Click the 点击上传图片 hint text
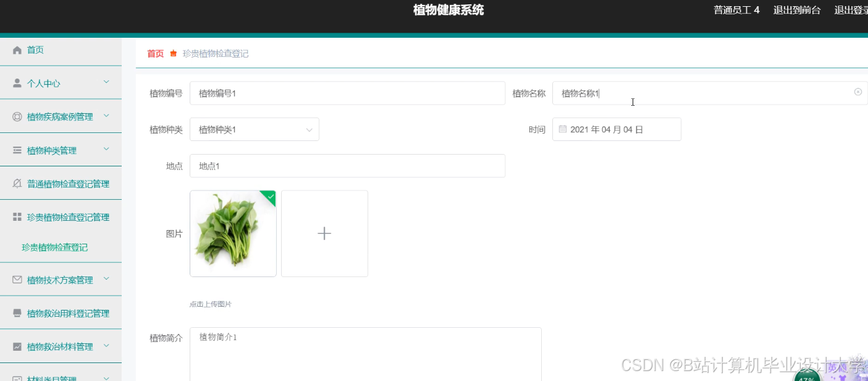 [x=211, y=304]
